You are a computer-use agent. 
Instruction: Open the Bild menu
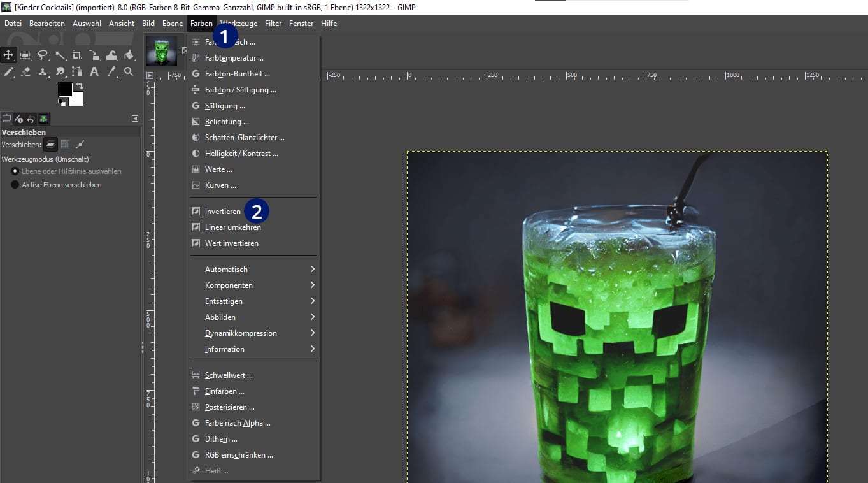click(148, 24)
